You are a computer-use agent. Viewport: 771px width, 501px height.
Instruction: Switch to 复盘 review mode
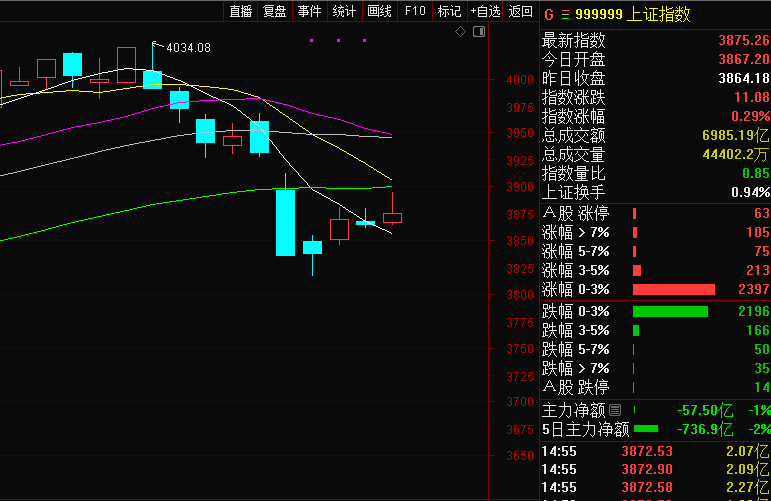click(275, 11)
